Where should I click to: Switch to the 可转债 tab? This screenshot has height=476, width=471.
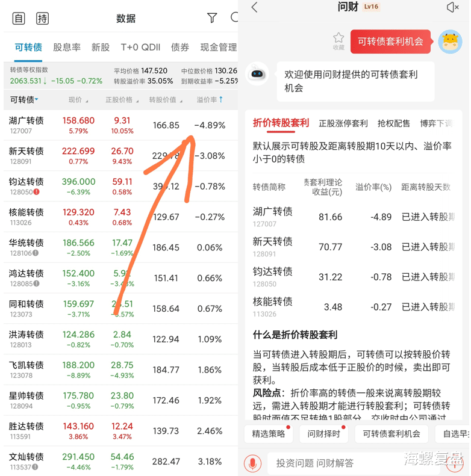[28, 48]
